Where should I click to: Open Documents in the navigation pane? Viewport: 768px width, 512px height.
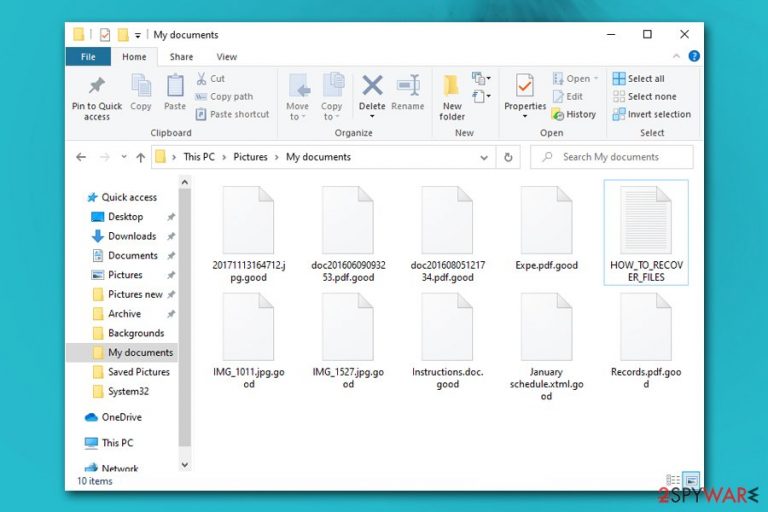coord(125,256)
